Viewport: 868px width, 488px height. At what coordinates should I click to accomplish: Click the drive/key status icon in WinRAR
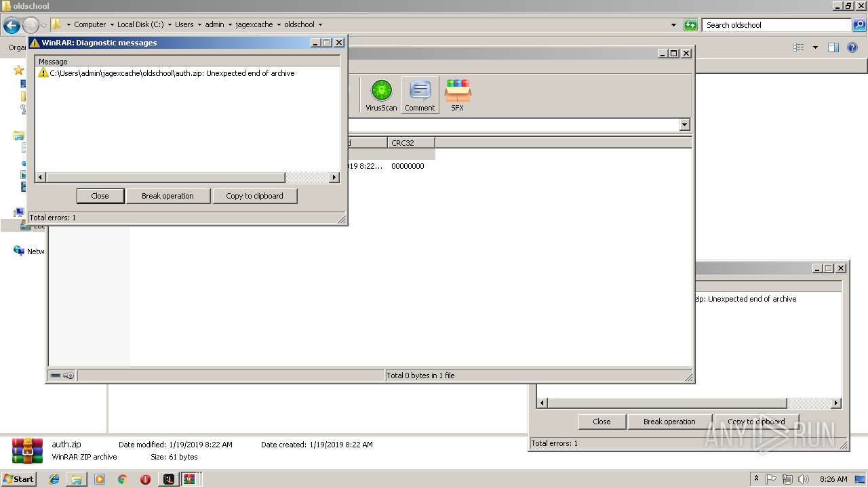click(x=62, y=375)
